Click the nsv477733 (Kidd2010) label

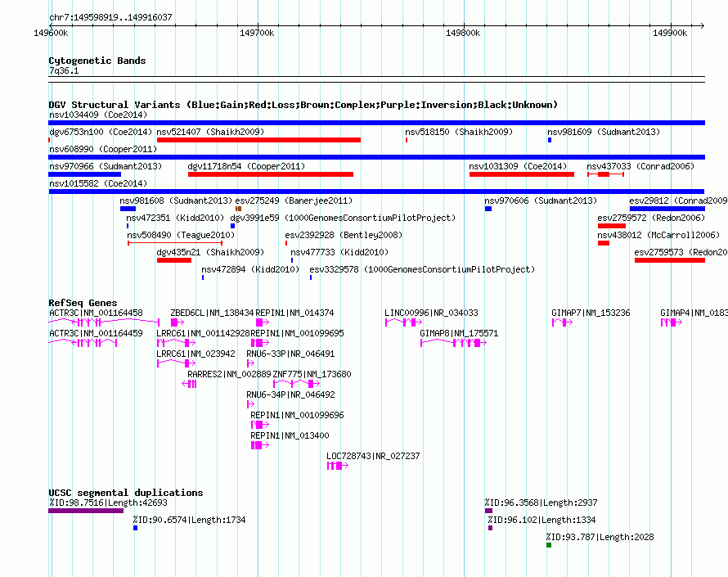pos(339,252)
